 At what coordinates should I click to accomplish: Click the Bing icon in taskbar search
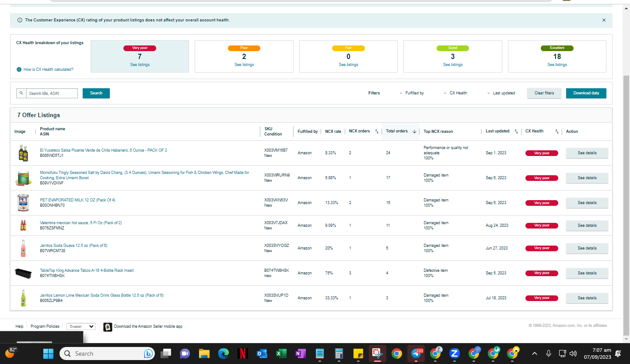coord(148,354)
